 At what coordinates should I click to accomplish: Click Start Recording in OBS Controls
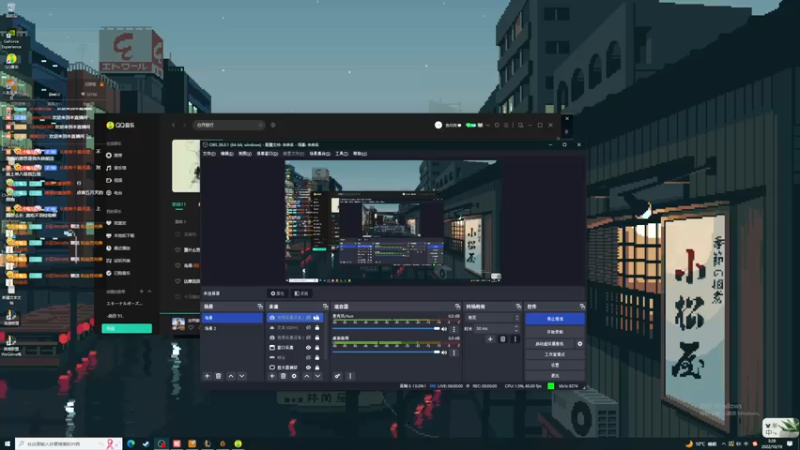555,332
